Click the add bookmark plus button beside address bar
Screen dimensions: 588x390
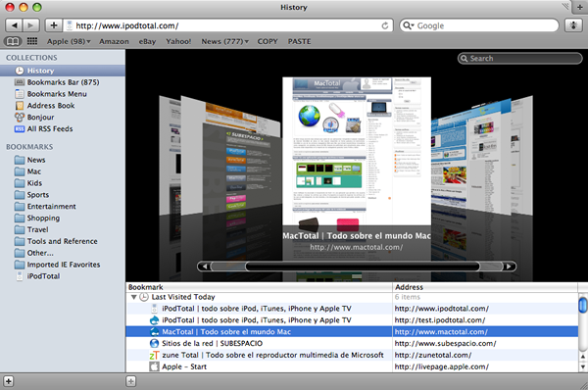pyautogui.click(x=54, y=25)
